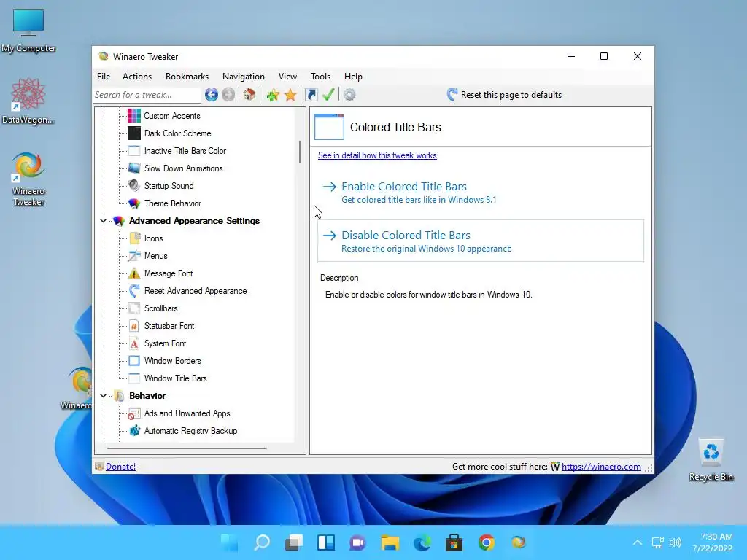Click the Dark Color Scheme black icon

pos(134,133)
